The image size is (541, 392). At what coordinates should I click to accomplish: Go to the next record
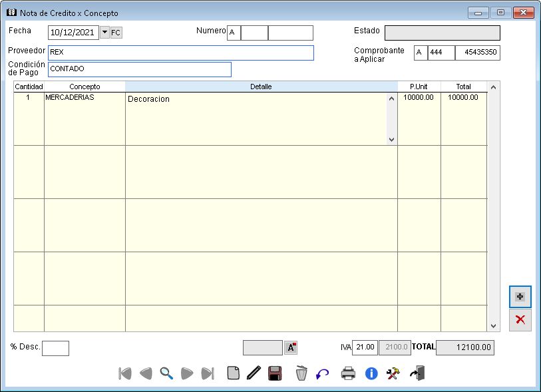187,373
